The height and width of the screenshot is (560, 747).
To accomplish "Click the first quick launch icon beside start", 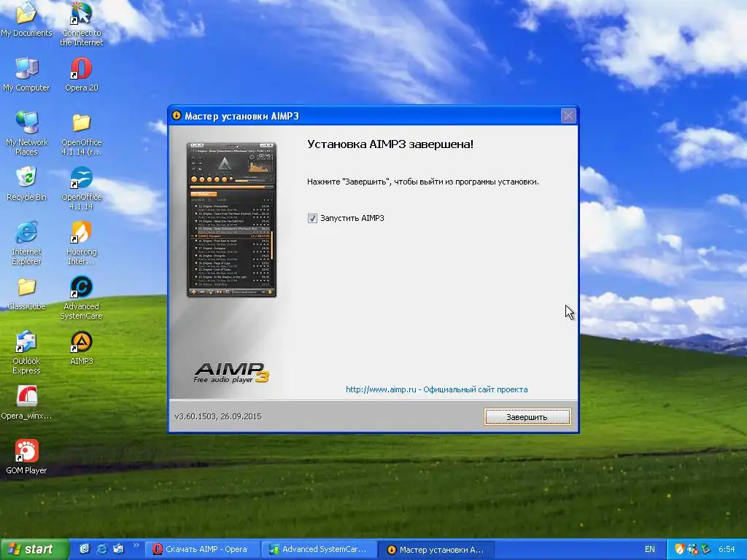I will (85, 549).
